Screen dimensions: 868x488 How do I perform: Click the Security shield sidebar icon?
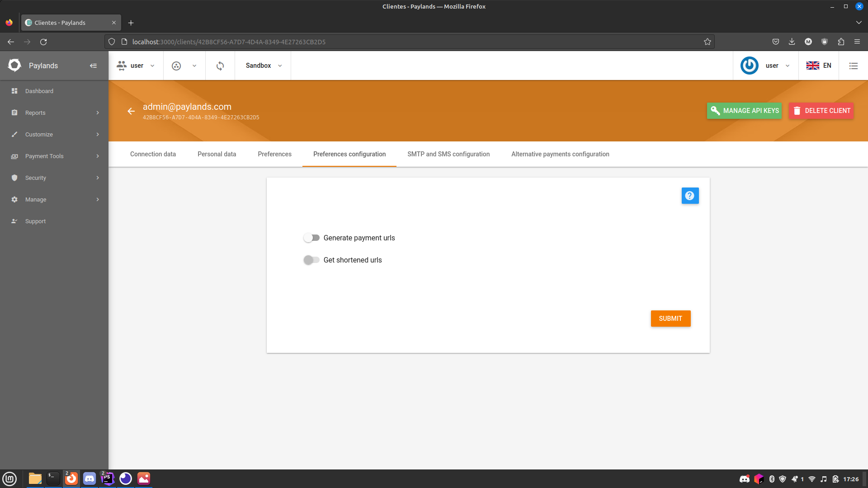tap(14, 178)
